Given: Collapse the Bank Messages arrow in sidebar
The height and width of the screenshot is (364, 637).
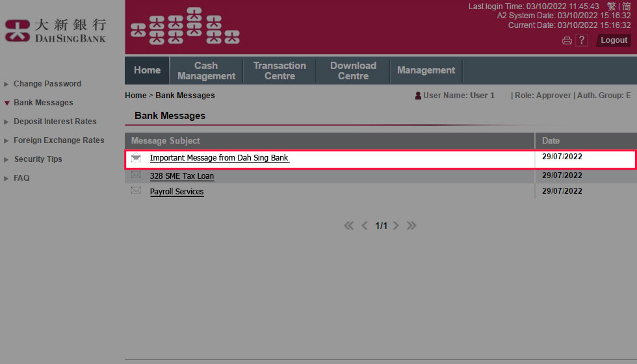Looking at the screenshot, I should [6, 103].
